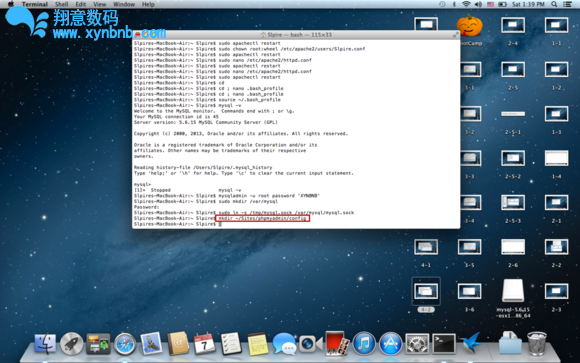Open the volume control in menu bar
Screen dimensions: 580x363
click(478, 4)
